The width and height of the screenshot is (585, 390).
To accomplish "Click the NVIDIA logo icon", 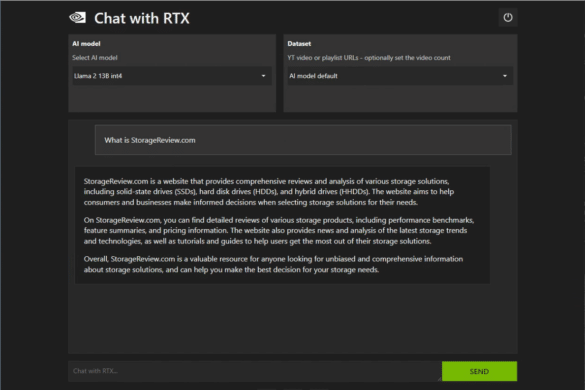I will pos(78,18).
